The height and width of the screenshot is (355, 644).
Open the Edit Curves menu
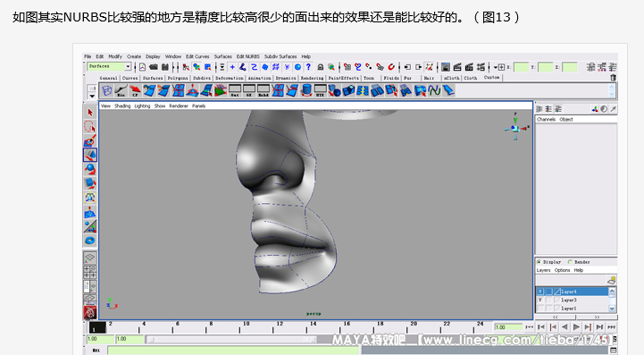pyautogui.click(x=197, y=56)
